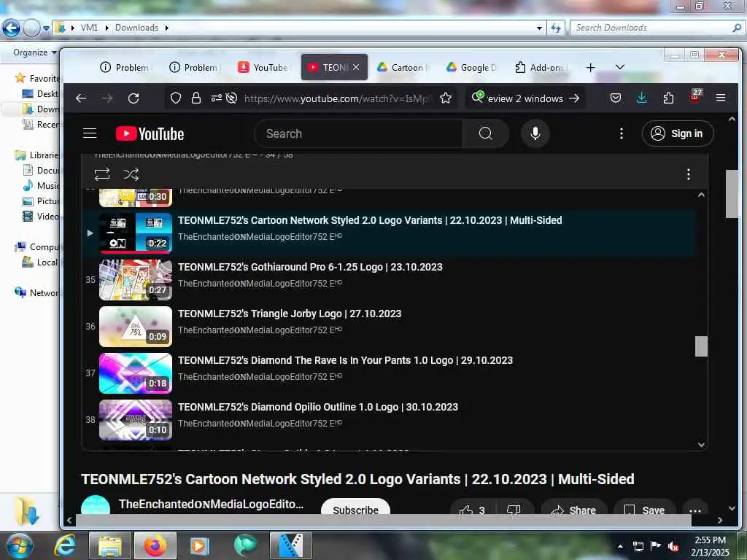Click the page vertical scrollbar thumb

[x=732, y=194]
